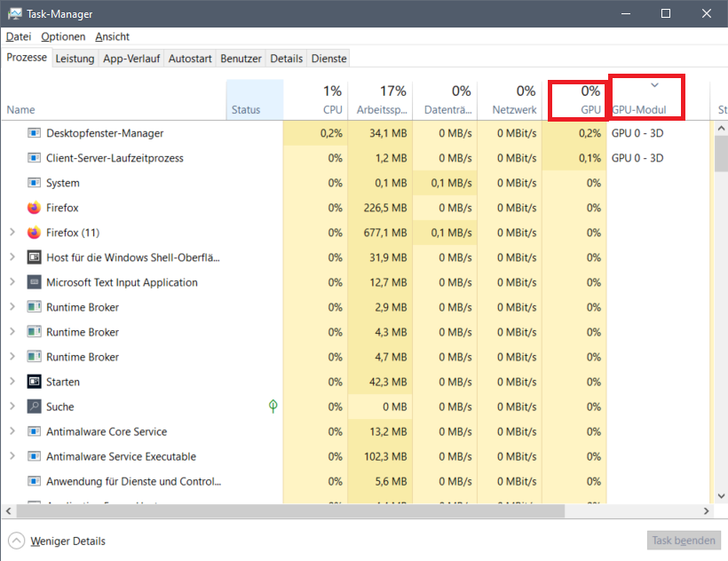Click the 226,5 MB memory value
The width and height of the screenshot is (728, 561).
pyautogui.click(x=385, y=208)
